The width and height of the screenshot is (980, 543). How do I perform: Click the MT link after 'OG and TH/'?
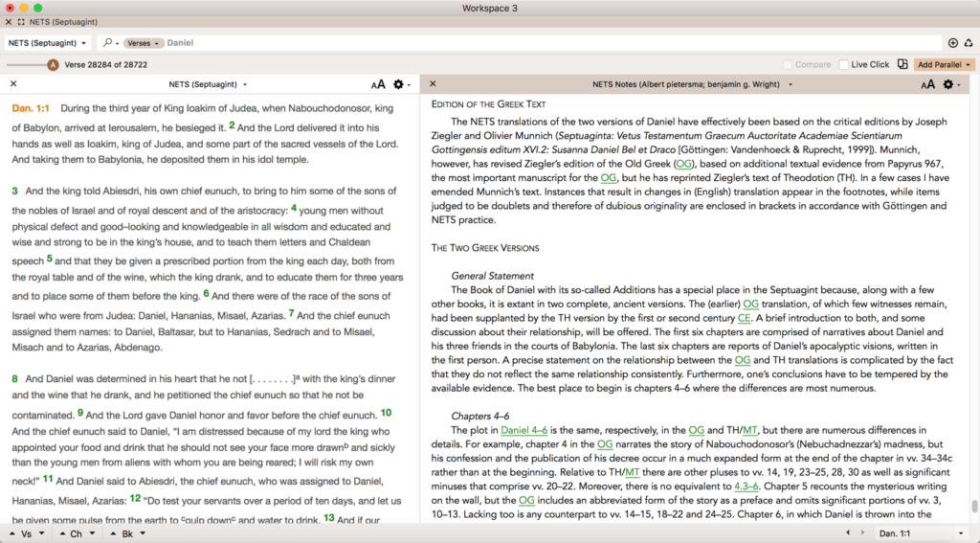tap(750, 430)
